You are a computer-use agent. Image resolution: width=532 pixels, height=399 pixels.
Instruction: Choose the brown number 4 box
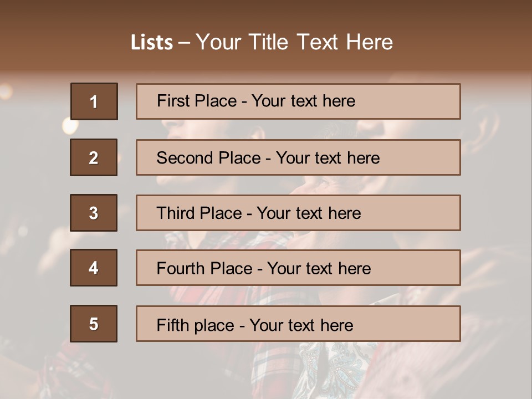pyautogui.click(x=94, y=268)
